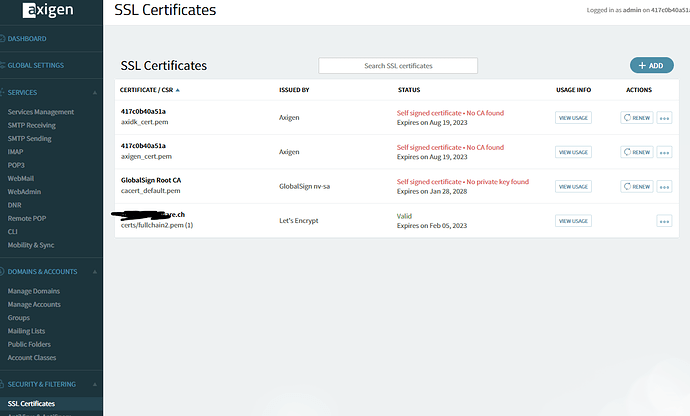This screenshot has width=690, height=416.
Task: Open Account Classes page
Action: pyautogui.click(x=32, y=357)
